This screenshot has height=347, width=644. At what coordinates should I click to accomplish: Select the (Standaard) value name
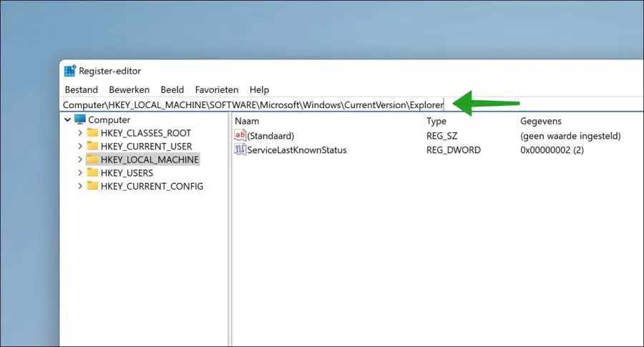pos(270,136)
